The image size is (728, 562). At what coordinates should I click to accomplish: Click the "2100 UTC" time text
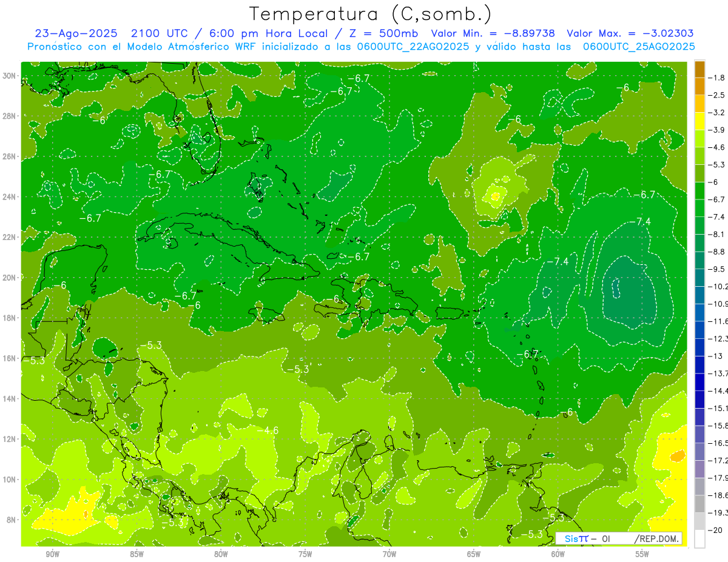coord(159,33)
